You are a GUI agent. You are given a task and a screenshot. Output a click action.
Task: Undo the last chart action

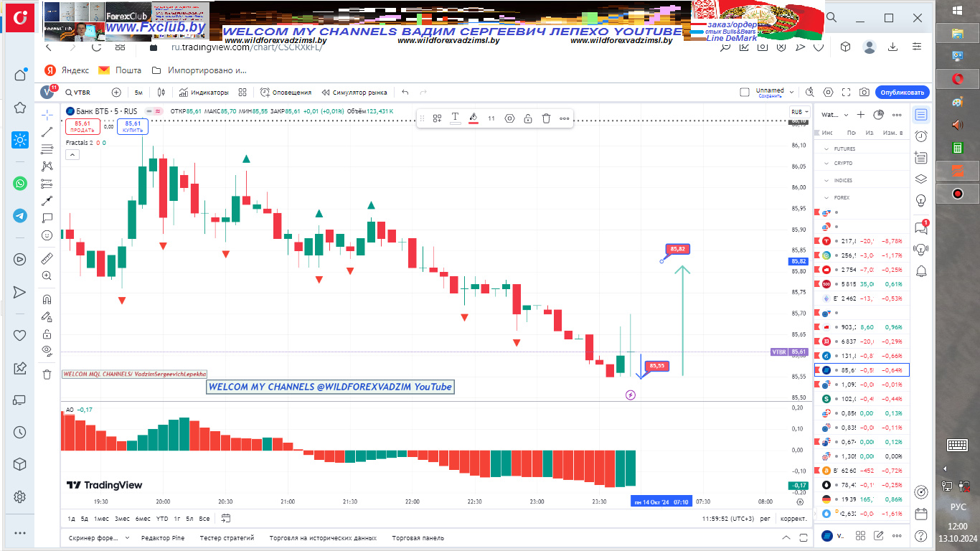(x=405, y=93)
